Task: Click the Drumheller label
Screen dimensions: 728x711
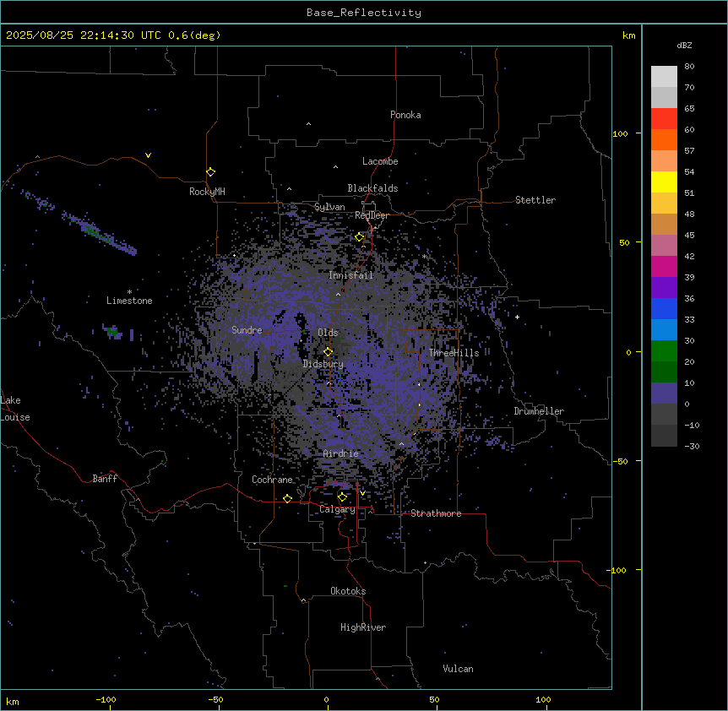Action: point(539,411)
